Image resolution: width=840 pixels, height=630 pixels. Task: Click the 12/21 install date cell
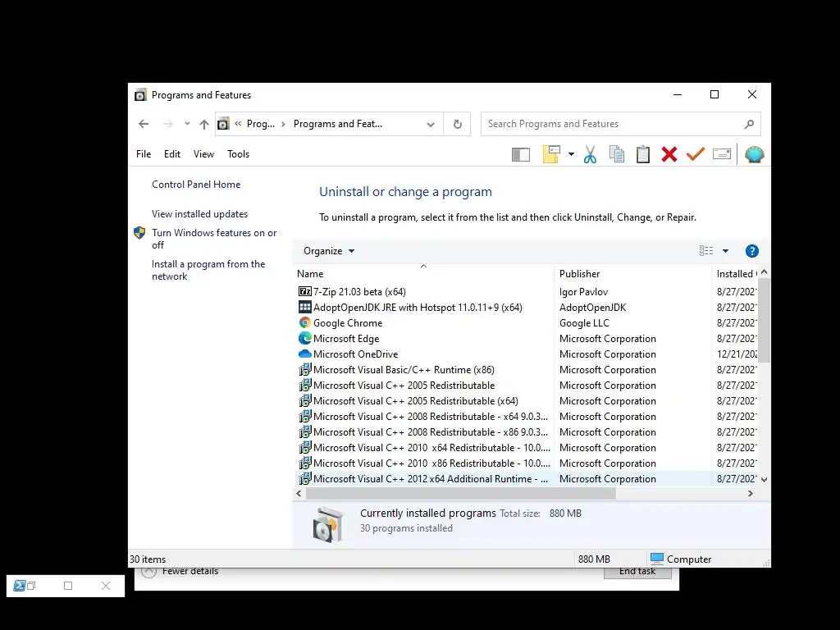click(x=737, y=354)
